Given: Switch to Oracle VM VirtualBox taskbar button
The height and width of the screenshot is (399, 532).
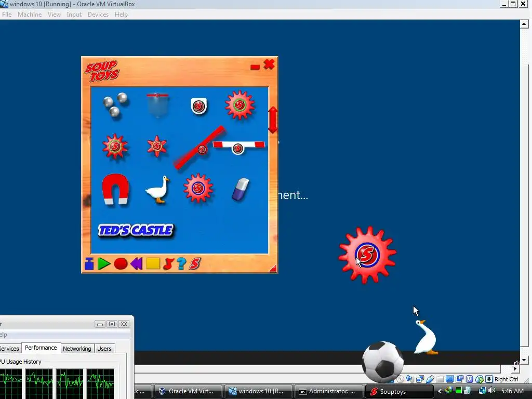Looking at the screenshot, I should pyautogui.click(x=188, y=391).
